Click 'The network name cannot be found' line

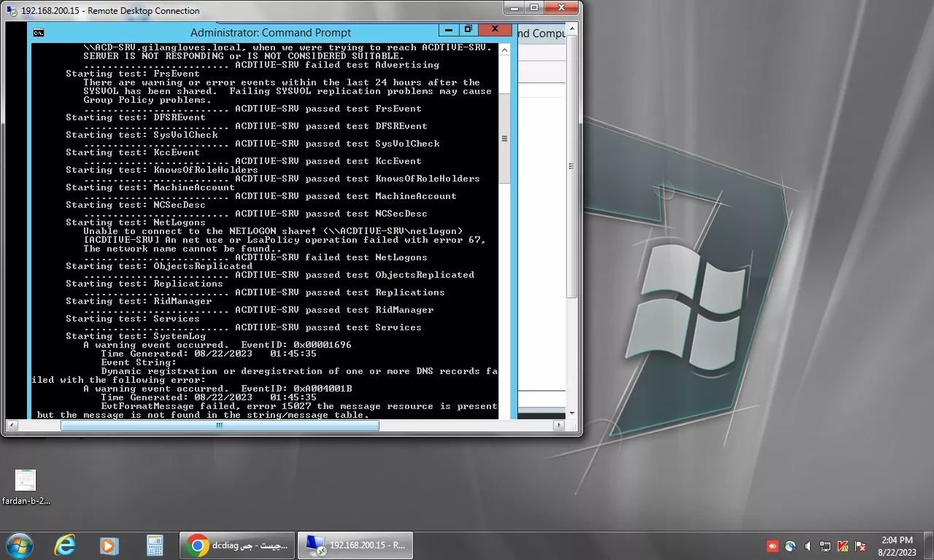pyautogui.click(x=182, y=249)
